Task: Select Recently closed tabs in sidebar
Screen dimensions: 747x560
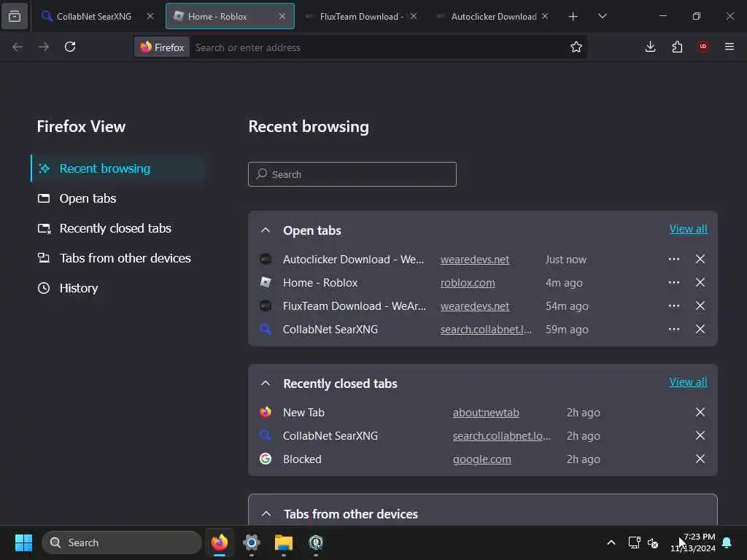Action: coord(118,228)
